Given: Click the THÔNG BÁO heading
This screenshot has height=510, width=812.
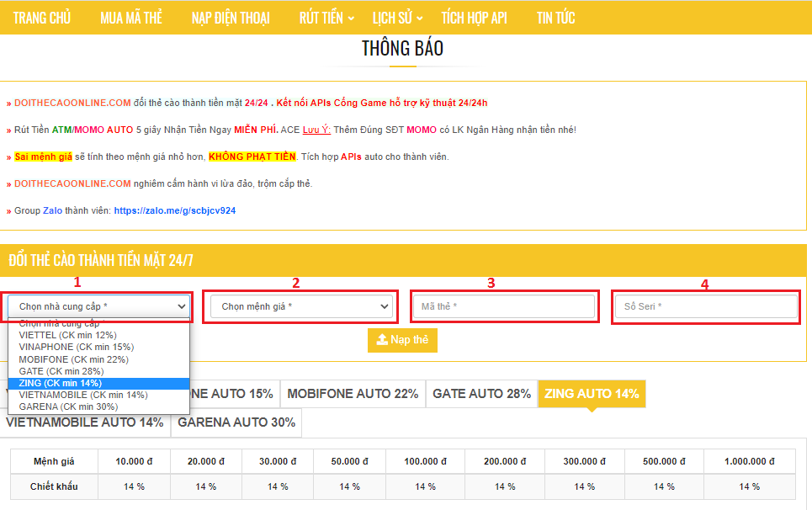Looking at the screenshot, I should click(402, 49).
